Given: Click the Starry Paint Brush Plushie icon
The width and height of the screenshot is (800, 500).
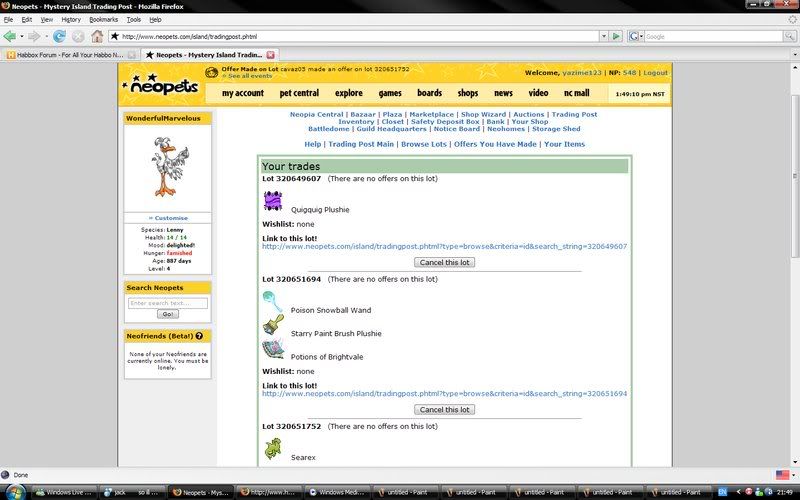Looking at the screenshot, I should tap(273, 326).
